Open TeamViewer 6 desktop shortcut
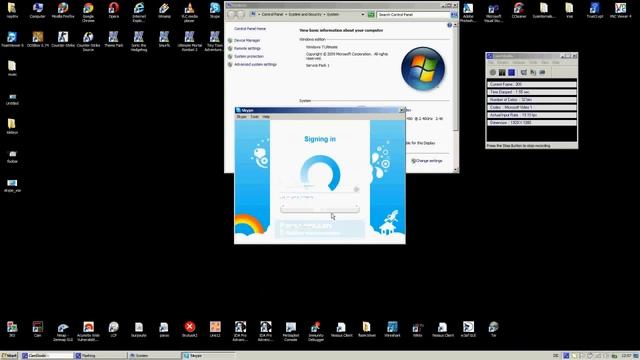Viewport: 640px width, 360px height. (12, 39)
